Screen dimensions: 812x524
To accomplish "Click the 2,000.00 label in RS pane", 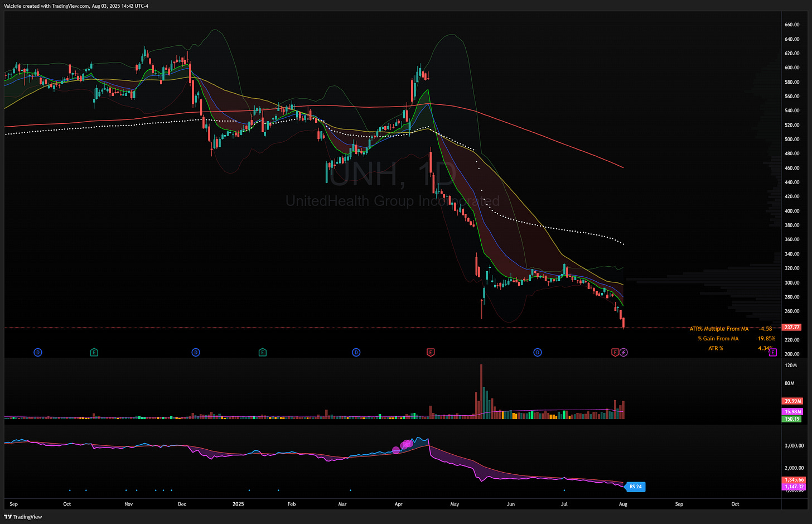I will coord(794,468).
